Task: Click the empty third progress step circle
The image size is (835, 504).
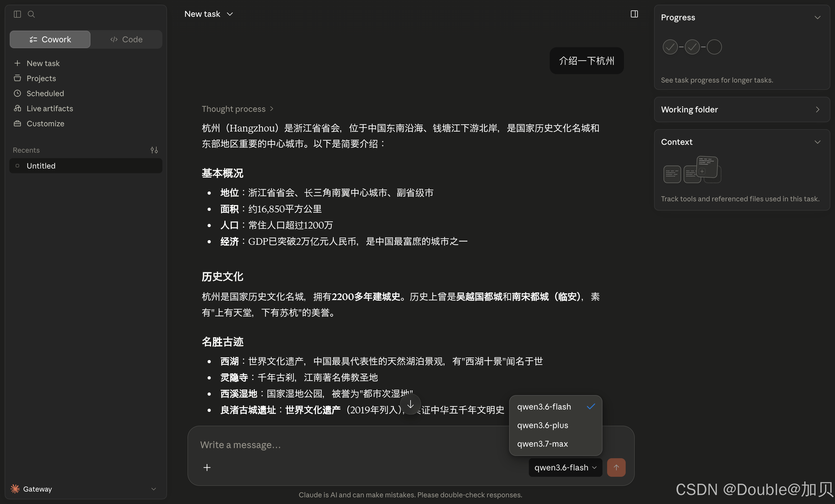Action: pos(714,47)
